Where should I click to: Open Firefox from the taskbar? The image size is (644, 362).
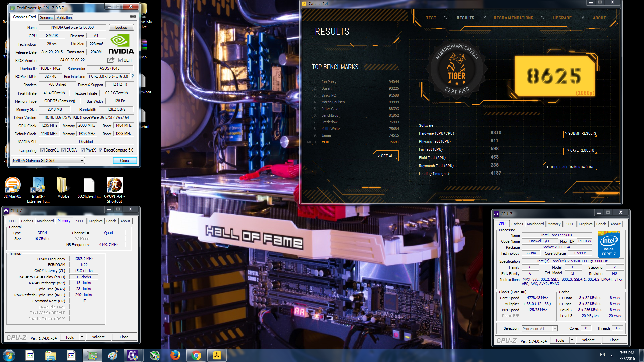coord(175,355)
